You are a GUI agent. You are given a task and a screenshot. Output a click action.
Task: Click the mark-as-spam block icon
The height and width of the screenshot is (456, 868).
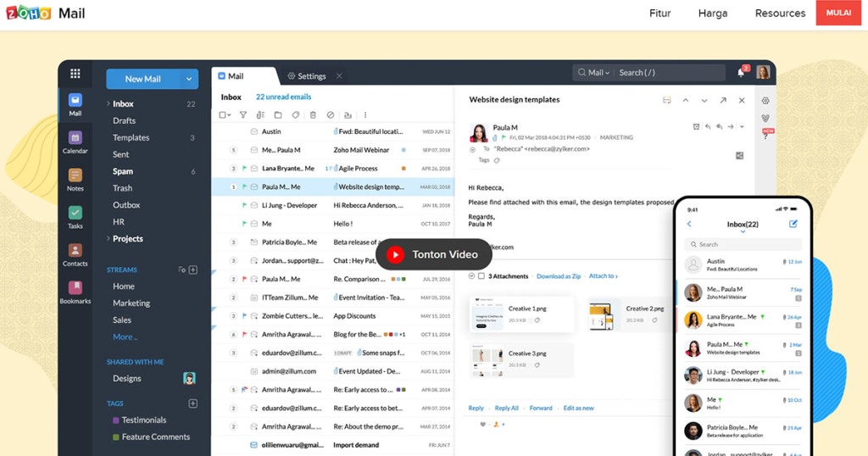(331, 115)
